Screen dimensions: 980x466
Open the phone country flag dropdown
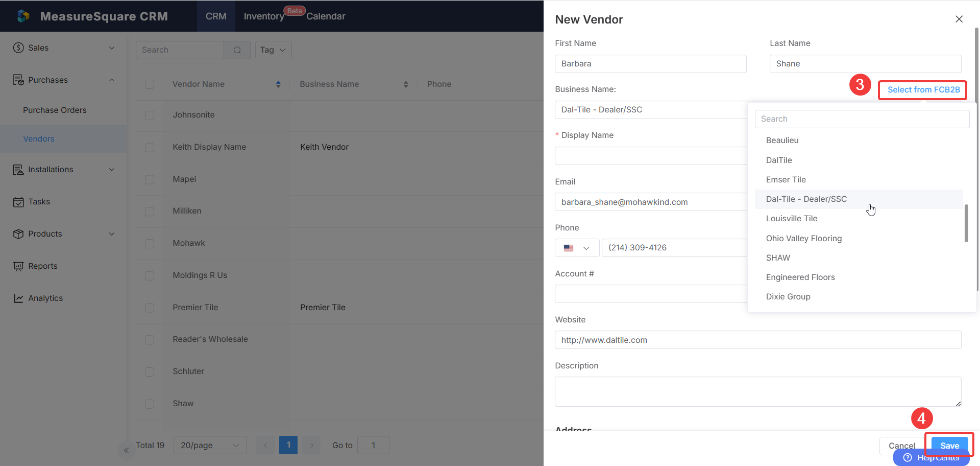click(577, 248)
